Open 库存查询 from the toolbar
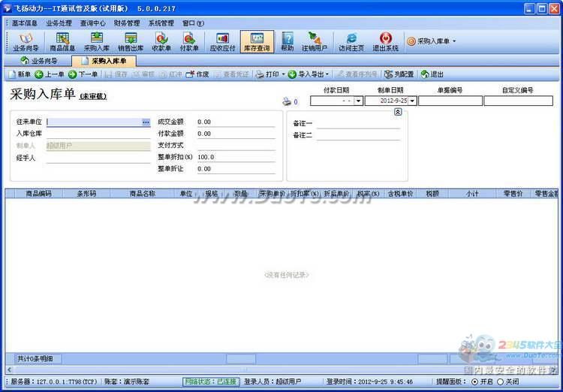The height and width of the screenshot is (392, 563). (257, 41)
